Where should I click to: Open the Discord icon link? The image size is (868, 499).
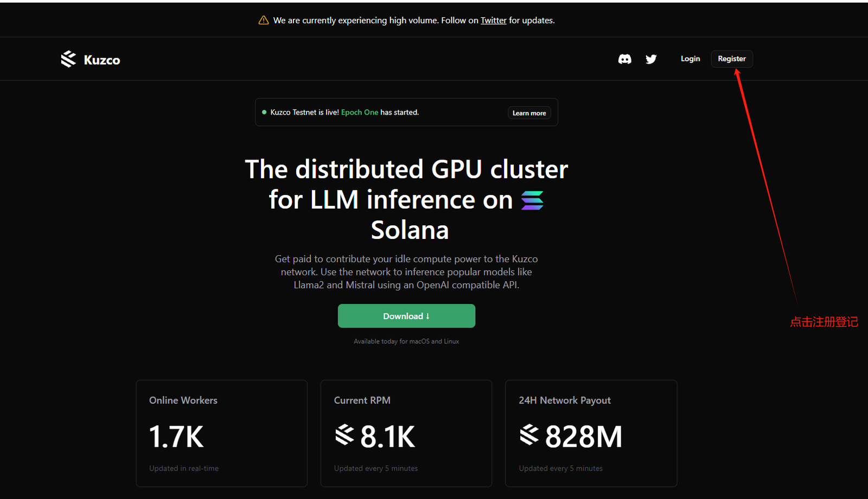624,59
